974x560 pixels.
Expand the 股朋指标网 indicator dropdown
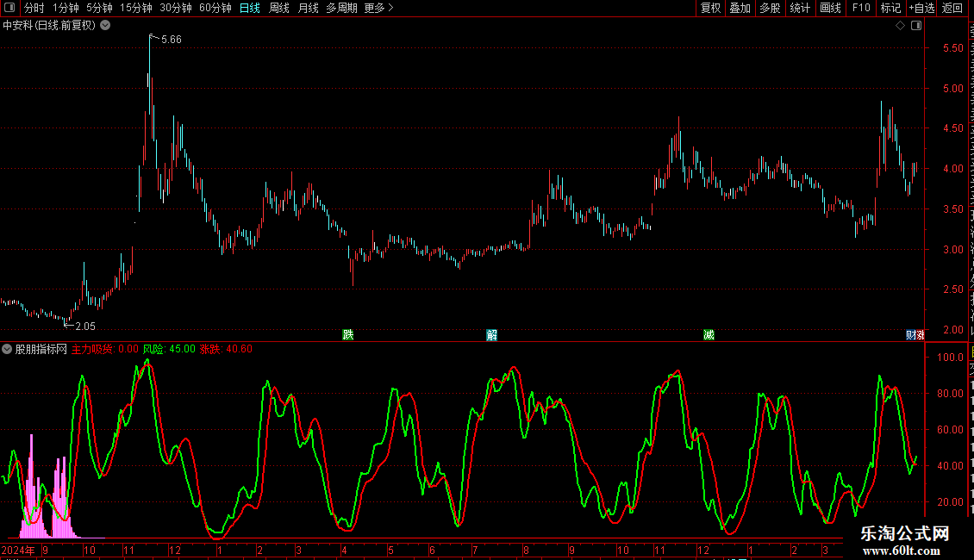pos(7,349)
